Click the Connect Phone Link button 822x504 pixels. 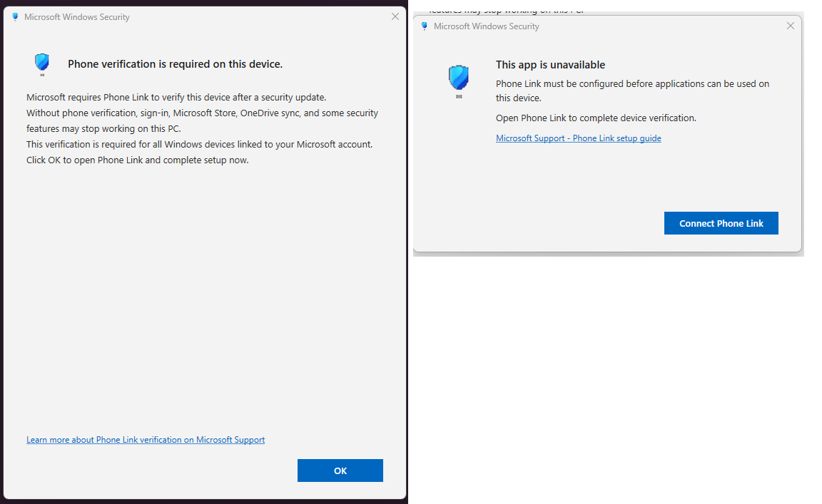(x=721, y=223)
